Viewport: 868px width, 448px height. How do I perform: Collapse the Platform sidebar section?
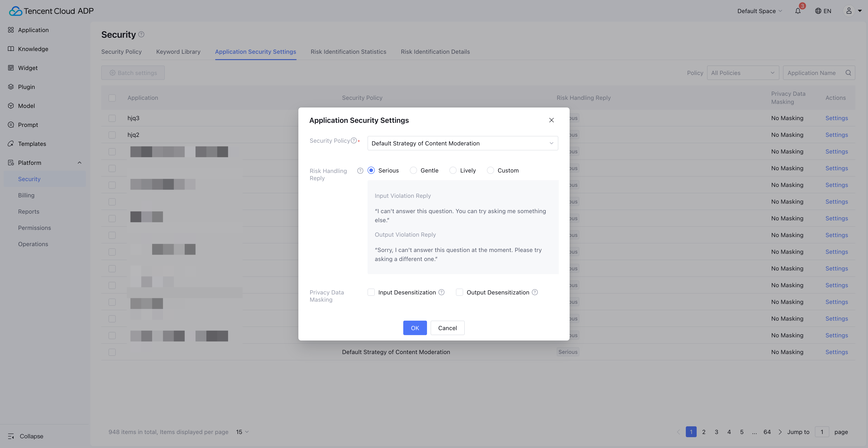tap(80, 163)
